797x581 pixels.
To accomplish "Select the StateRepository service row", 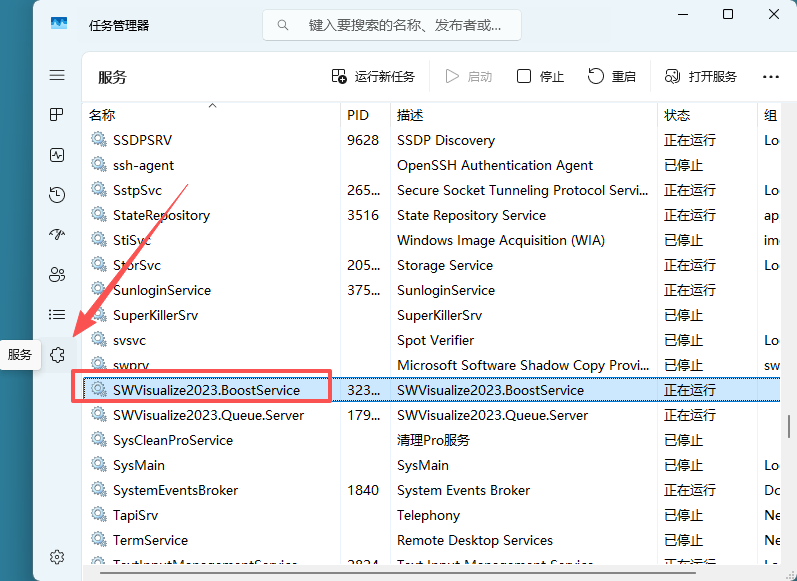I will click(431, 215).
